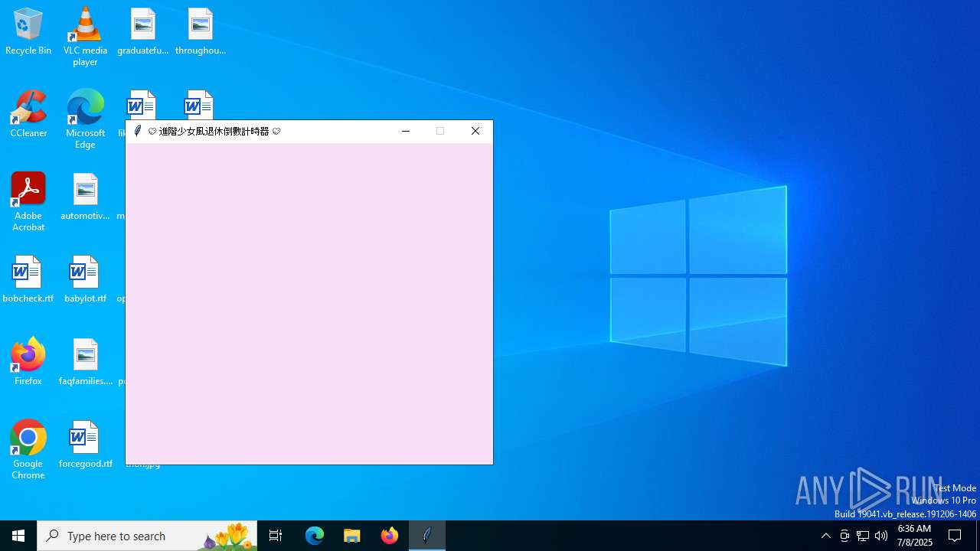The height and width of the screenshot is (551, 980).
Task: Minimize the retirement countdown timer window
Action: (406, 132)
